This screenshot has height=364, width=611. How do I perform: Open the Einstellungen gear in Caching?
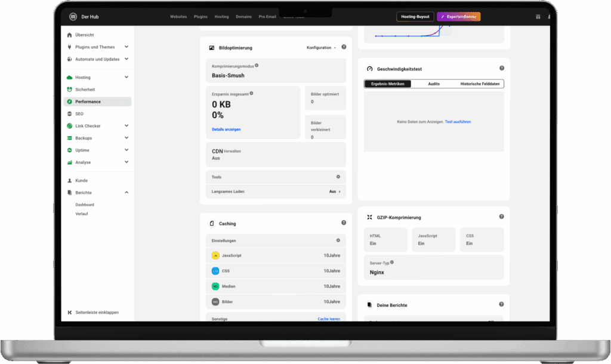[x=338, y=240]
